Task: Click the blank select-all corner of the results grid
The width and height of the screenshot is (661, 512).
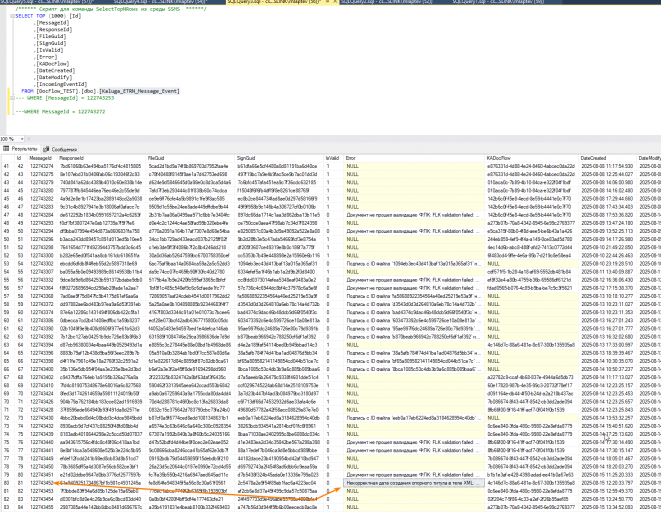Action: coord(8,158)
